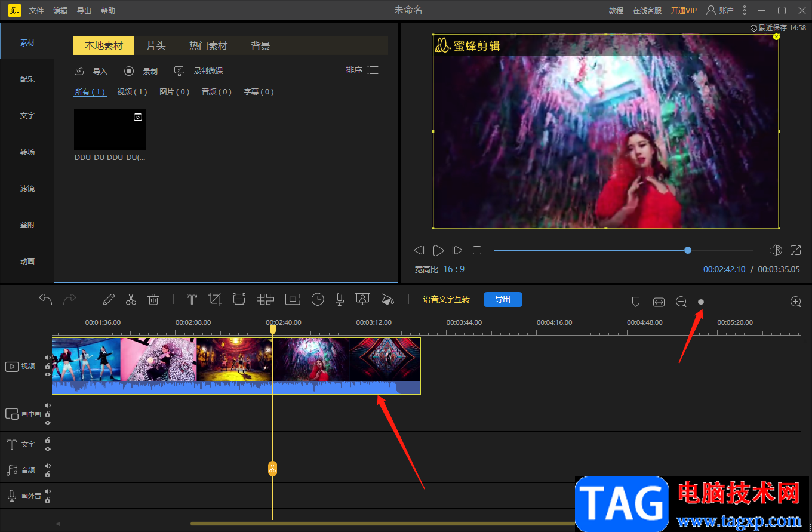Screen dimensions: 812x532
Task: Click the zoom out timeline icon
Action: click(x=681, y=302)
